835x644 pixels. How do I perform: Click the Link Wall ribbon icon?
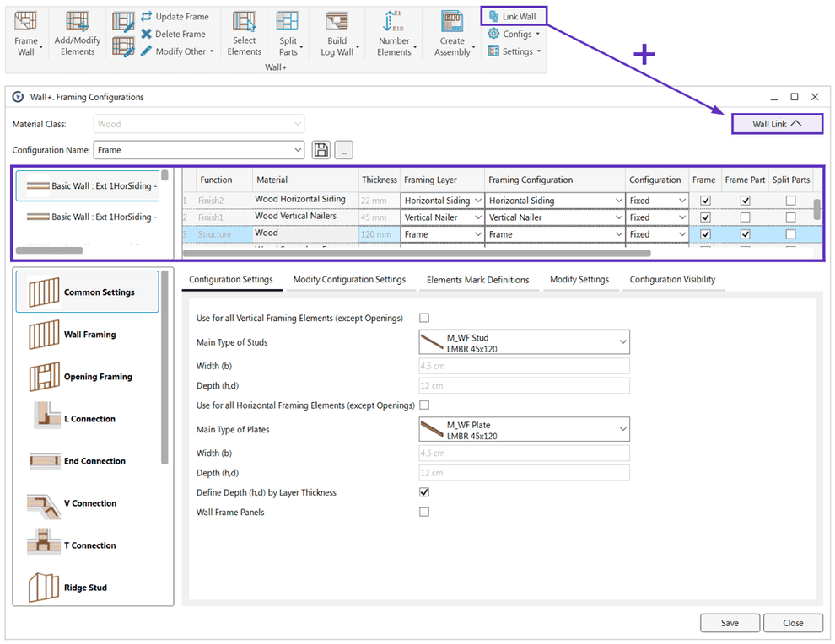pyautogui.click(x=493, y=17)
